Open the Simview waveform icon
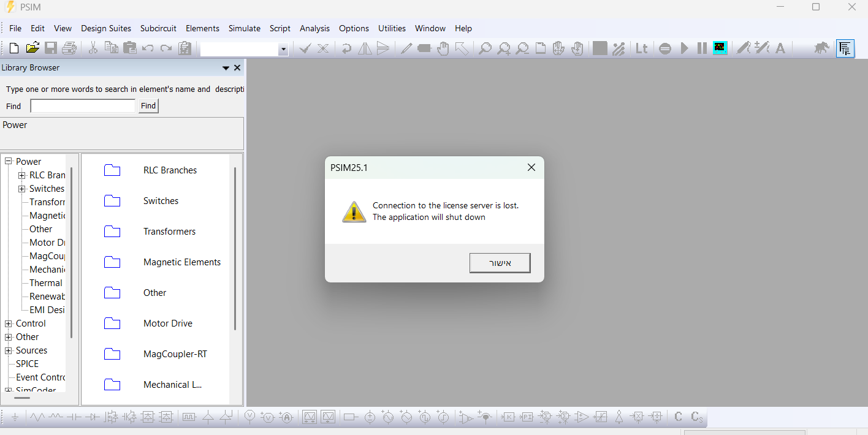868x435 pixels. (720, 48)
